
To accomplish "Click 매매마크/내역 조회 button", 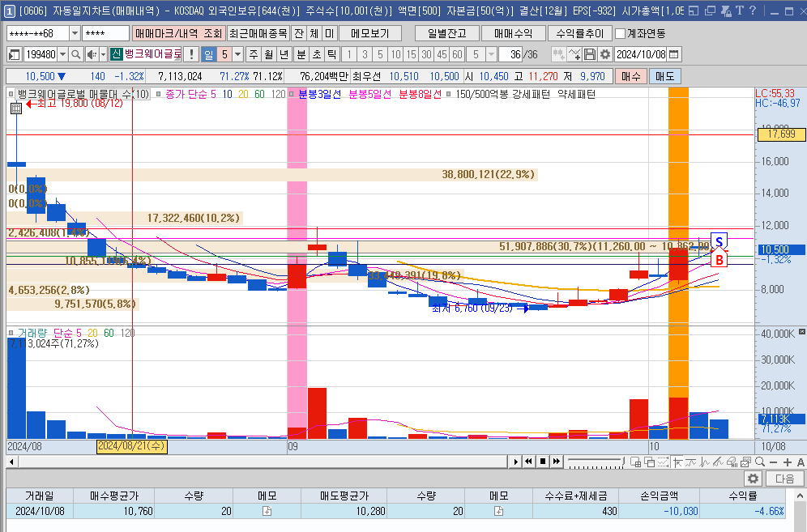I will (x=178, y=33).
